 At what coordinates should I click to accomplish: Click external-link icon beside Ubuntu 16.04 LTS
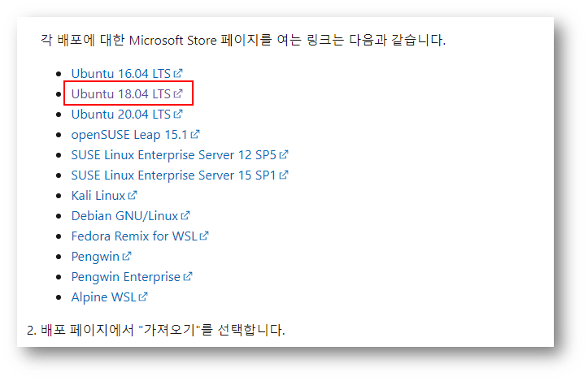coord(178,73)
